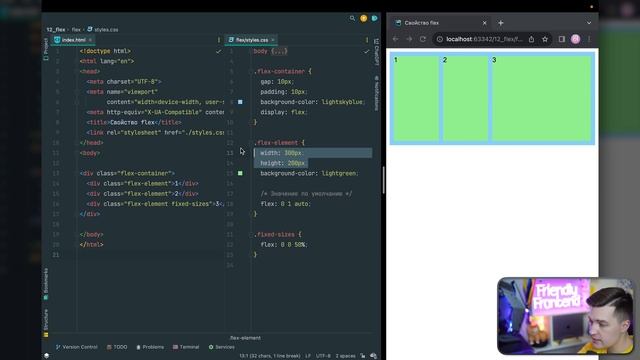640x360 pixels.
Task: Open left editor tab options menu
Action: 219,40
